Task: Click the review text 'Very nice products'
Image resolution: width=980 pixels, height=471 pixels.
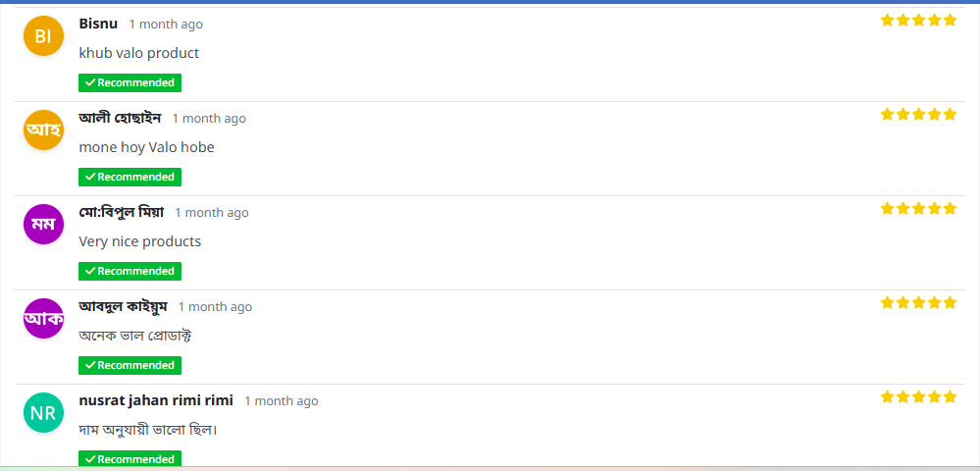Action: (139, 241)
